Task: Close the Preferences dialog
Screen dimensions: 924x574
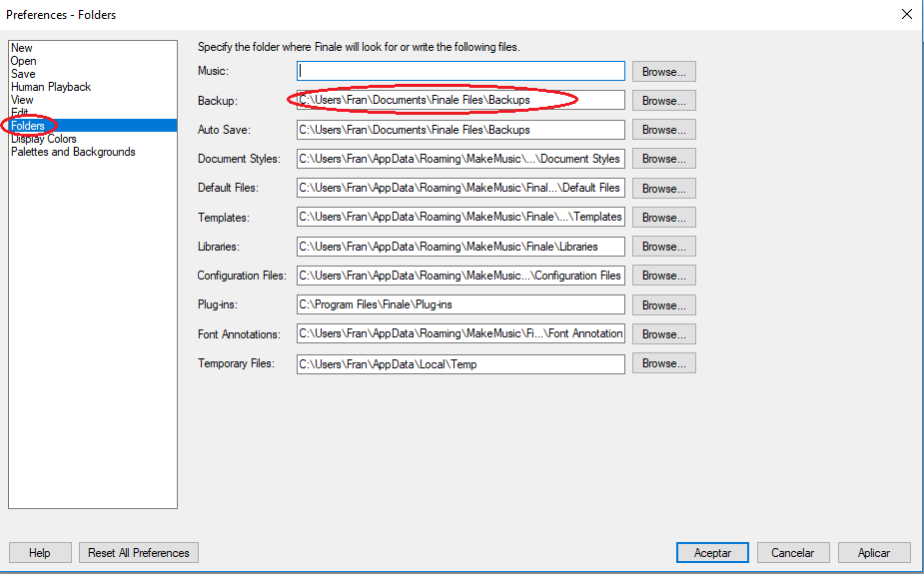Action: [x=907, y=14]
